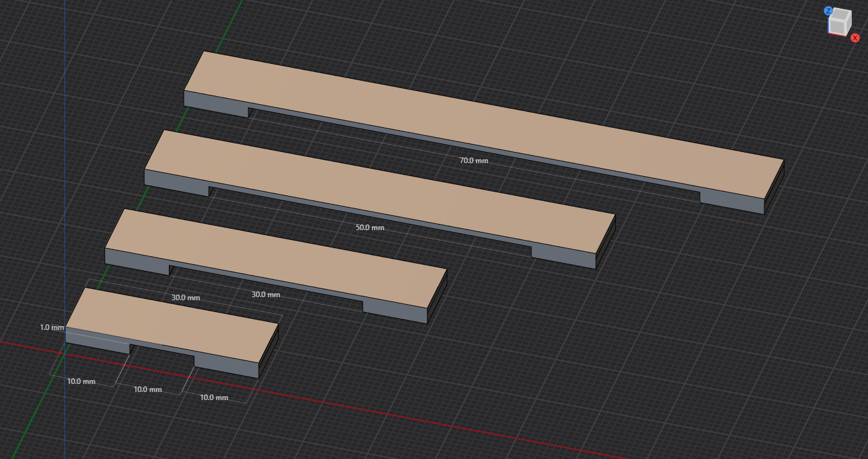Select the 30.0 mm gap label under the third bar
The image size is (868, 459).
(x=266, y=295)
